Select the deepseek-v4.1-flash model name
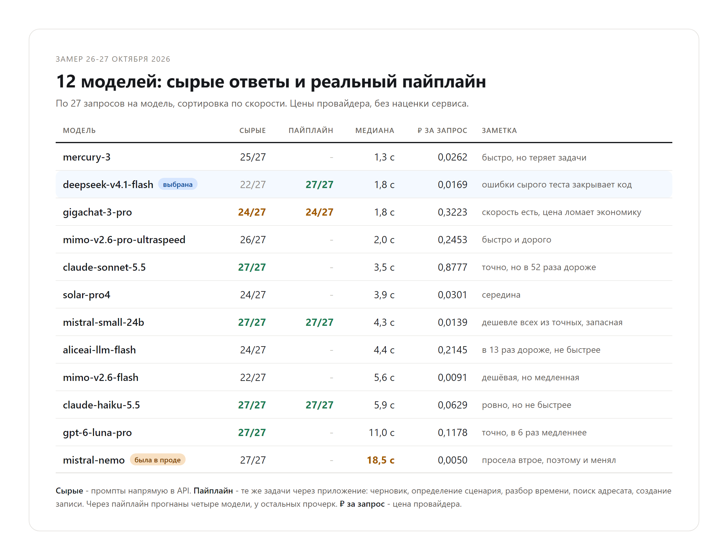 click(108, 184)
